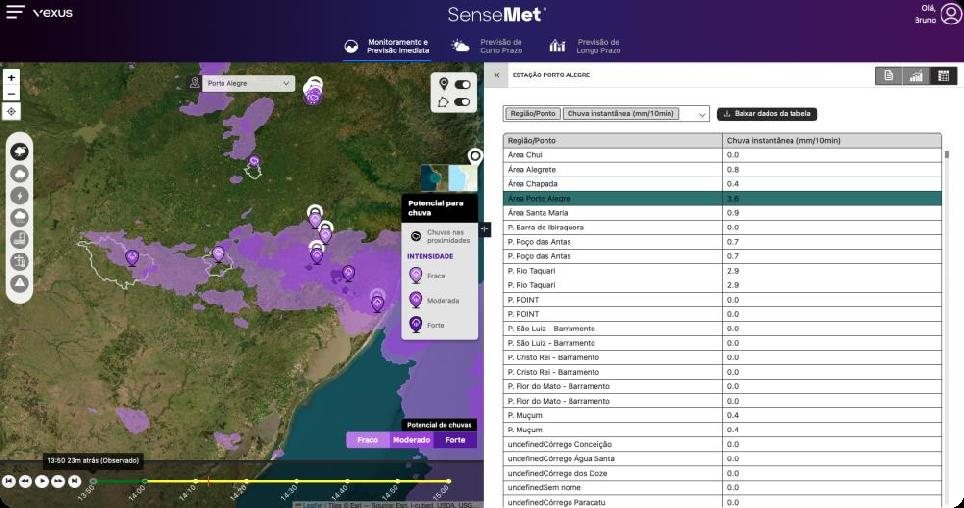Open the Leaflet attribution link
Image resolution: width=964 pixels, height=508 pixels.
click(312, 505)
